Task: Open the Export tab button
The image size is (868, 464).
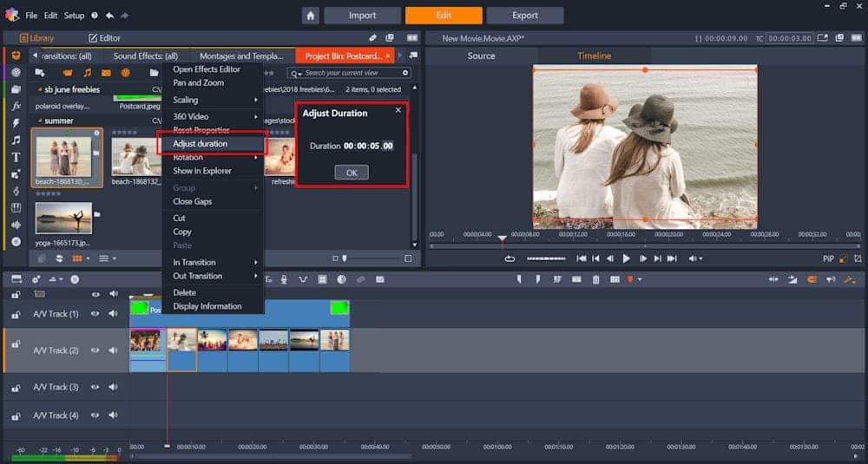Action: [x=524, y=16]
